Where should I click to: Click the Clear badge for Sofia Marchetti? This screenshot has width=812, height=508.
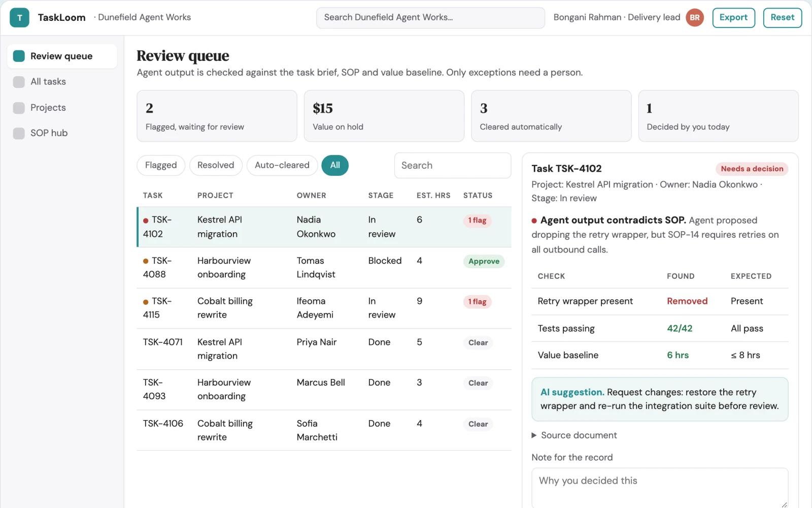[478, 424]
